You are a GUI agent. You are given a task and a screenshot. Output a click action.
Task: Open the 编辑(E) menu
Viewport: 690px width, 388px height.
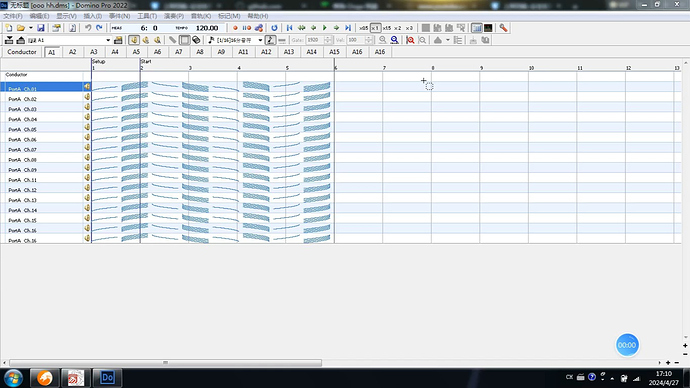39,16
